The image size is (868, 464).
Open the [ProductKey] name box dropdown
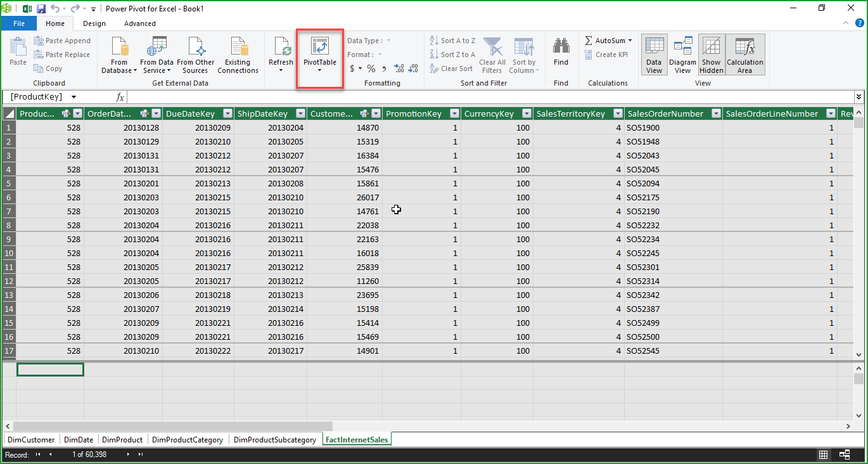tap(74, 97)
